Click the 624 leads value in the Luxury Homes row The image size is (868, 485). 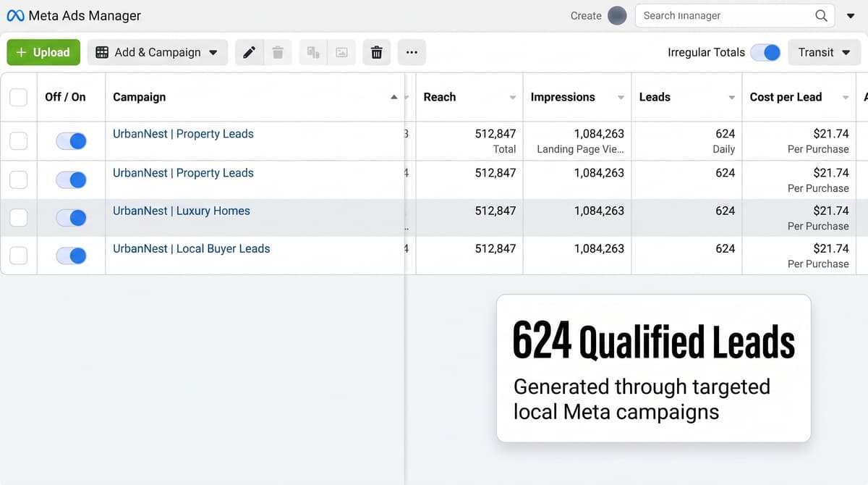725,211
